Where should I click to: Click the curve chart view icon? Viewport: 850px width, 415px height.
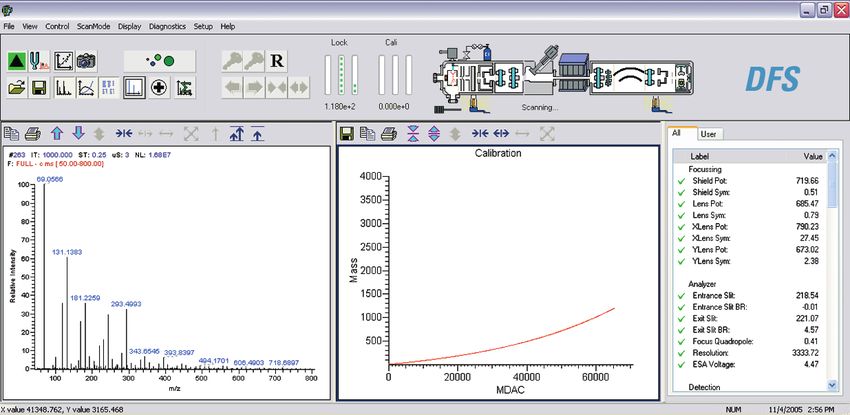(86, 88)
